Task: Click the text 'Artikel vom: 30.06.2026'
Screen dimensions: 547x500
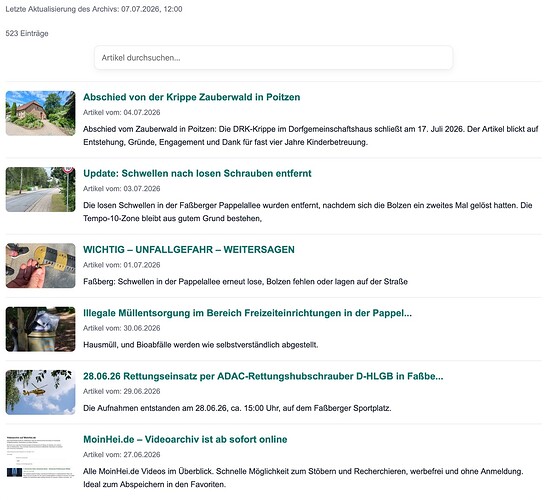Action: pyautogui.click(x=122, y=328)
